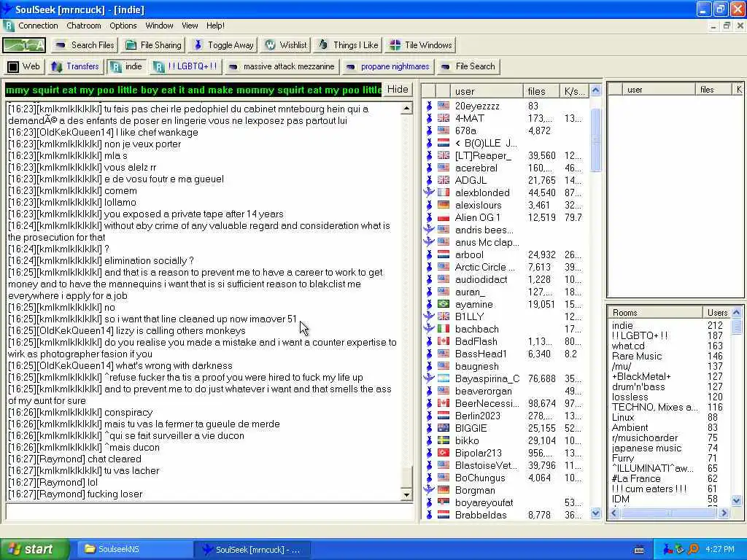The width and height of the screenshot is (747, 560).
Task: Click the search magnifier tray icon
Action: (693, 550)
